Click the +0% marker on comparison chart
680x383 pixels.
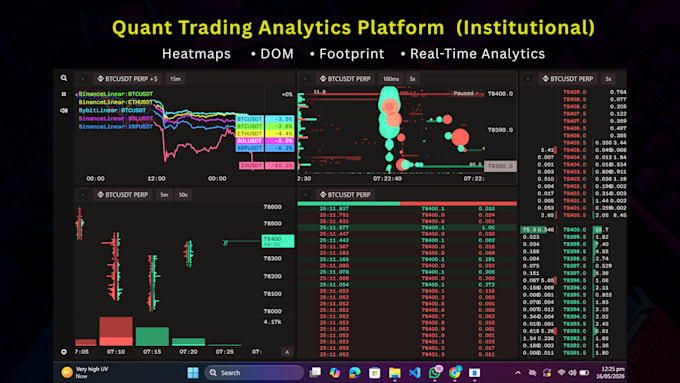coord(287,94)
